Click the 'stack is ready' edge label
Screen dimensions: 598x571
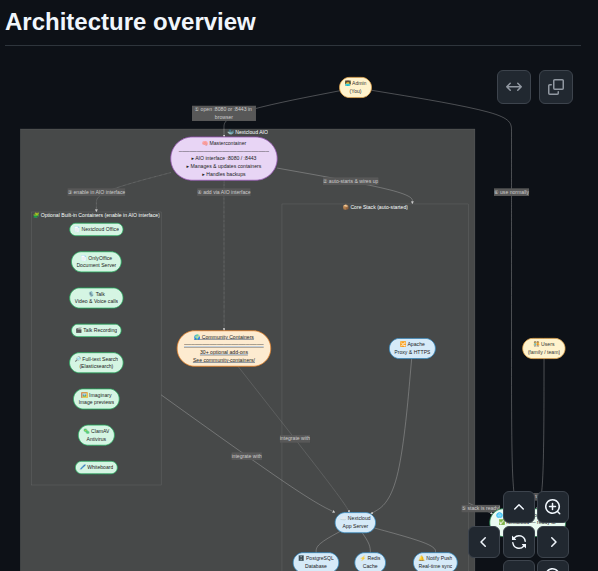481,508
